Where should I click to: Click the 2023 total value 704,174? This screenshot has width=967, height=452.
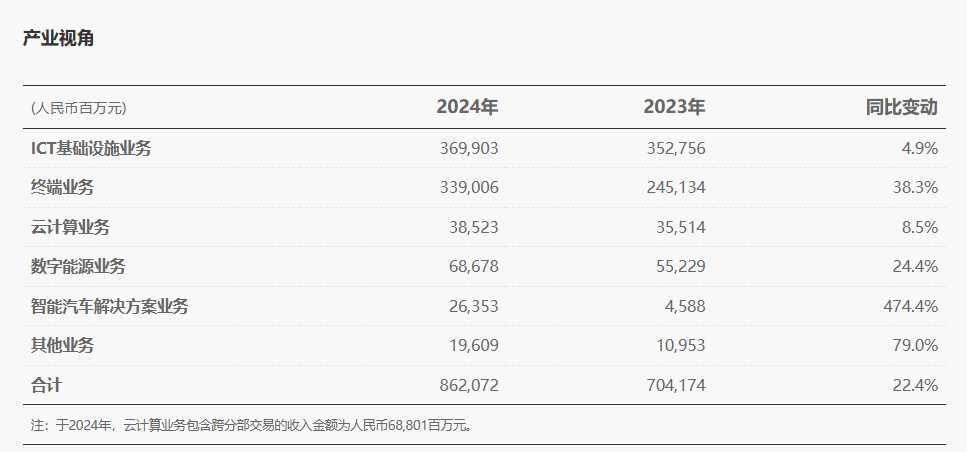click(675, 384)
